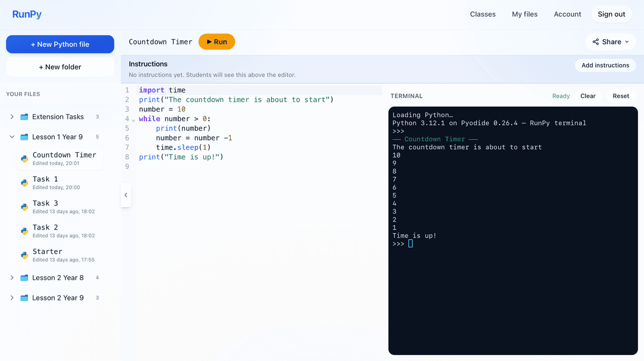The height and width of the screenshot is (361, 644).
Task: Open the Task 3 file
Action: [x=60, y=207]
